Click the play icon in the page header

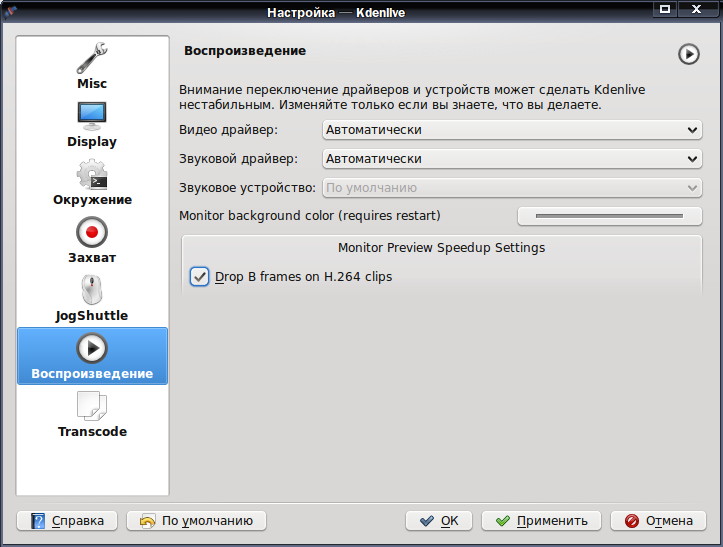[688, 54]
